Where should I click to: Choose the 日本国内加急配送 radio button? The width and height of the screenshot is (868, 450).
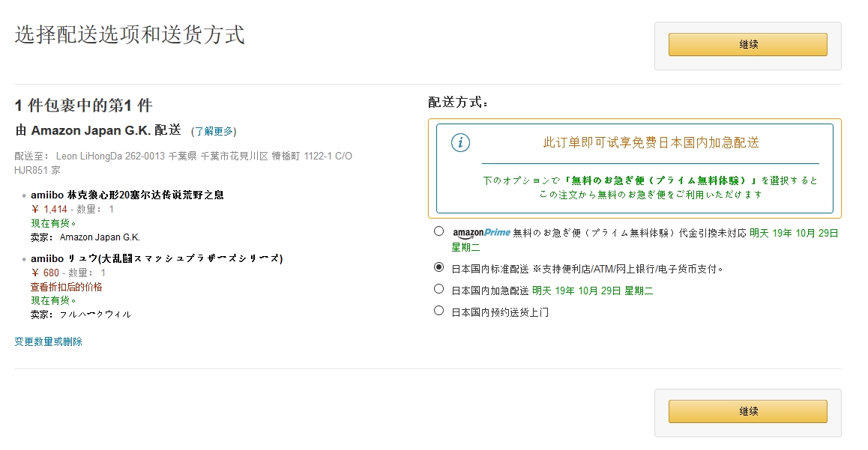(439, 289)
